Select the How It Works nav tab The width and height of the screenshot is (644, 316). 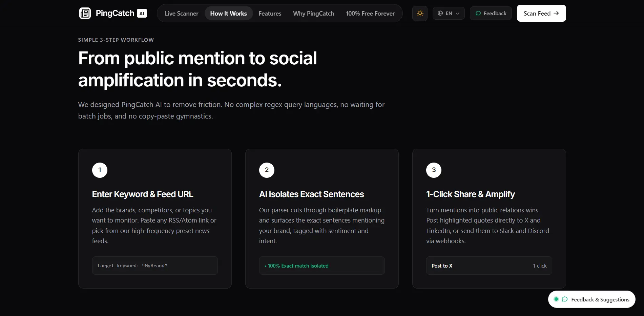(229, 14)
